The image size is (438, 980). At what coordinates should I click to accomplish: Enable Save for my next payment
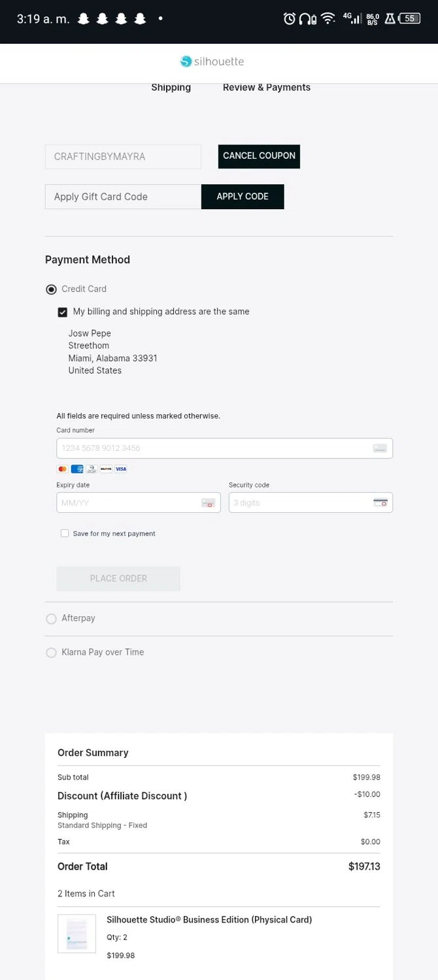[x=65, y=534]
